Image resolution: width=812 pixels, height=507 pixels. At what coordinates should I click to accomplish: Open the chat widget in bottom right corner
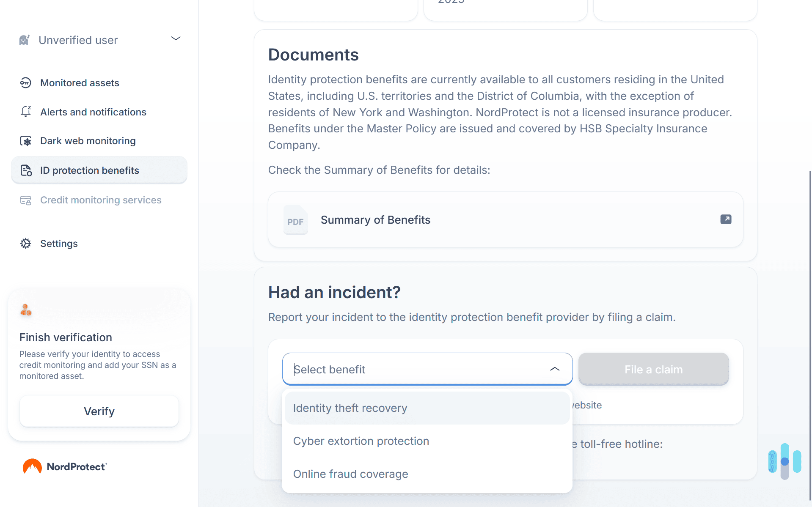(x=784, y=461)
